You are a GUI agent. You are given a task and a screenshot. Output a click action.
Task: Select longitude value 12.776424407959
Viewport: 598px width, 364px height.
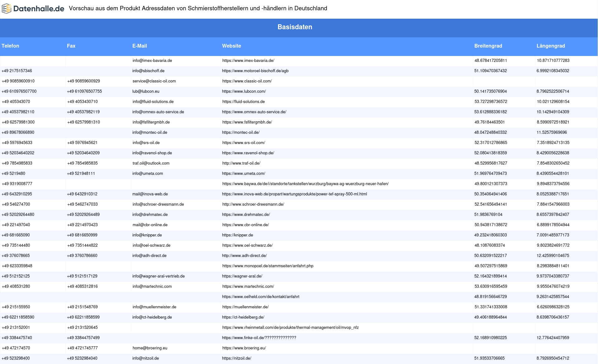pyautogui.click(x=553, y=338)
